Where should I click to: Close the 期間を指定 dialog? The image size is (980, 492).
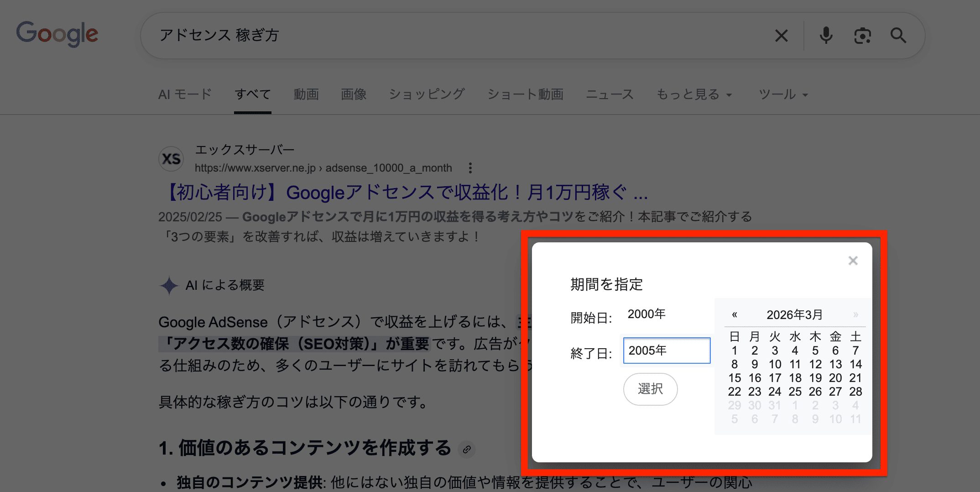tap(853, 261)
